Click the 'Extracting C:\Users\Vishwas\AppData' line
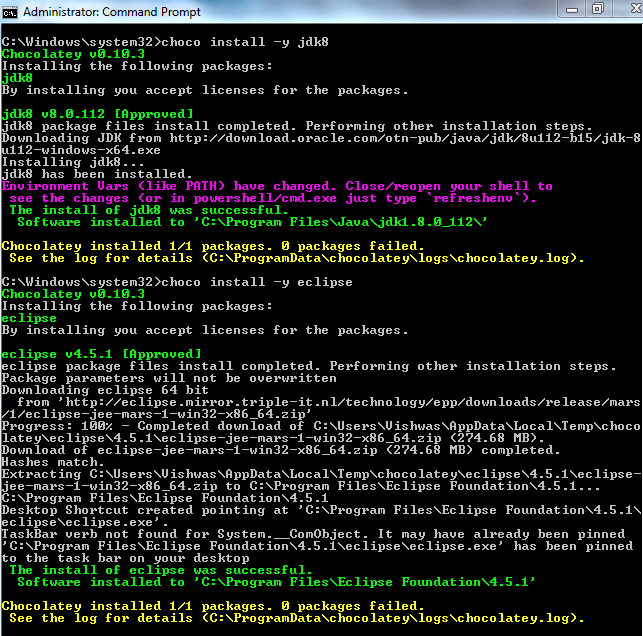 click(x=321, y=474)
